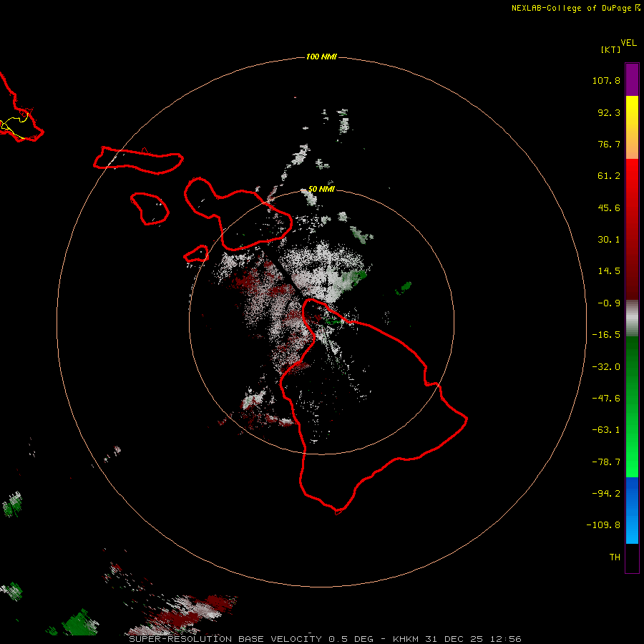This screenshot has width=644, height=644.
Task: Click the -32.0 legend value
Action: tap(606, 367)
